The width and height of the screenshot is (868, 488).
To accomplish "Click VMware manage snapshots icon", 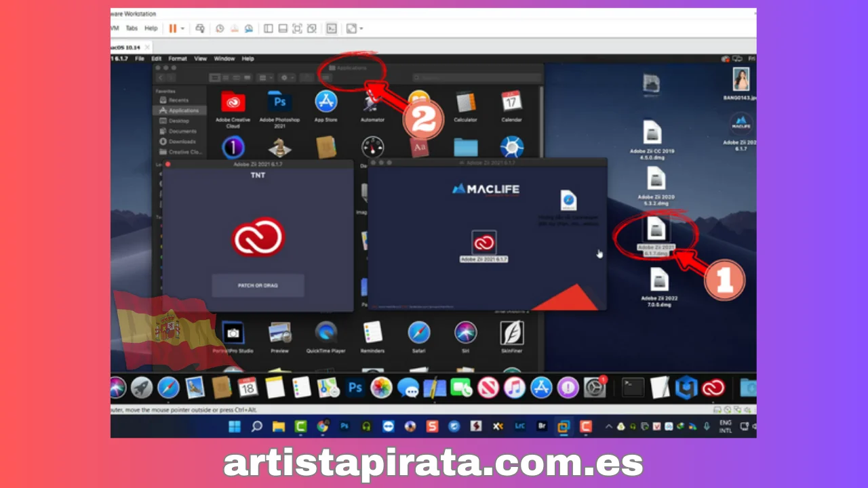I will tap(249, 28).
